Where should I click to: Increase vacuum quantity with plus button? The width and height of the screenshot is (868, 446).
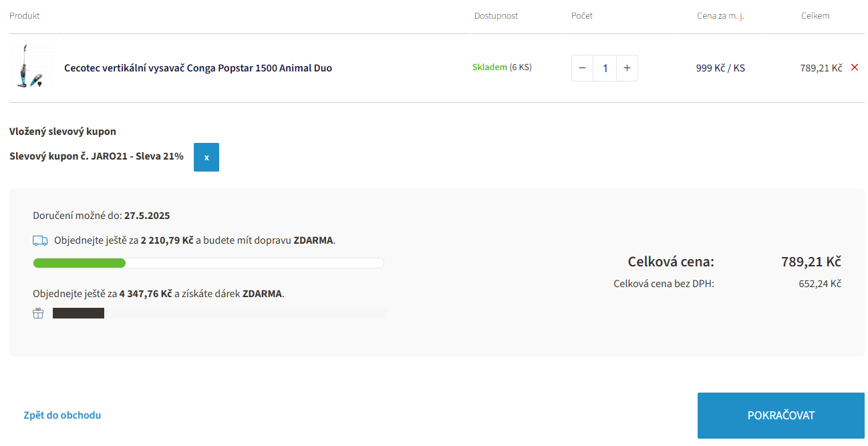(627, 68)
